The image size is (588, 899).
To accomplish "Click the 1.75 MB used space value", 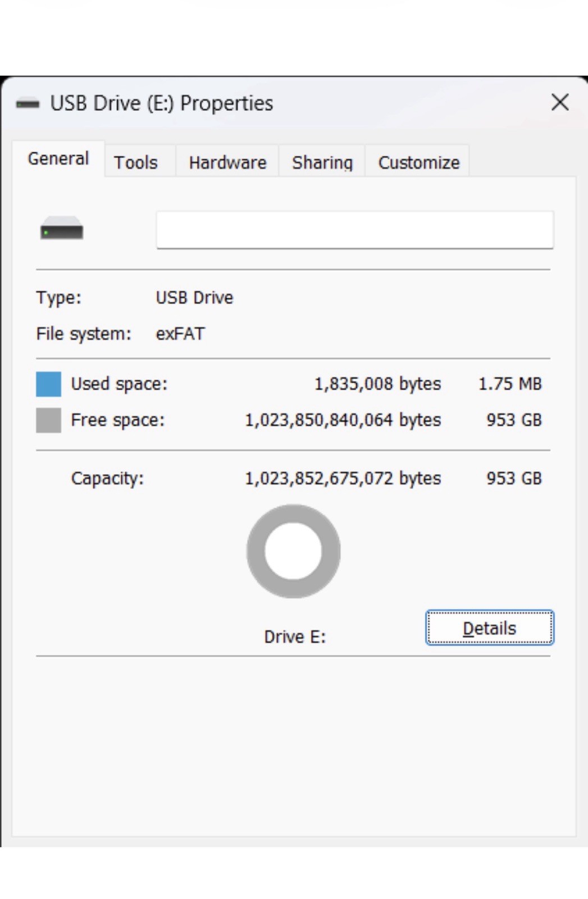I will point(510,384).
